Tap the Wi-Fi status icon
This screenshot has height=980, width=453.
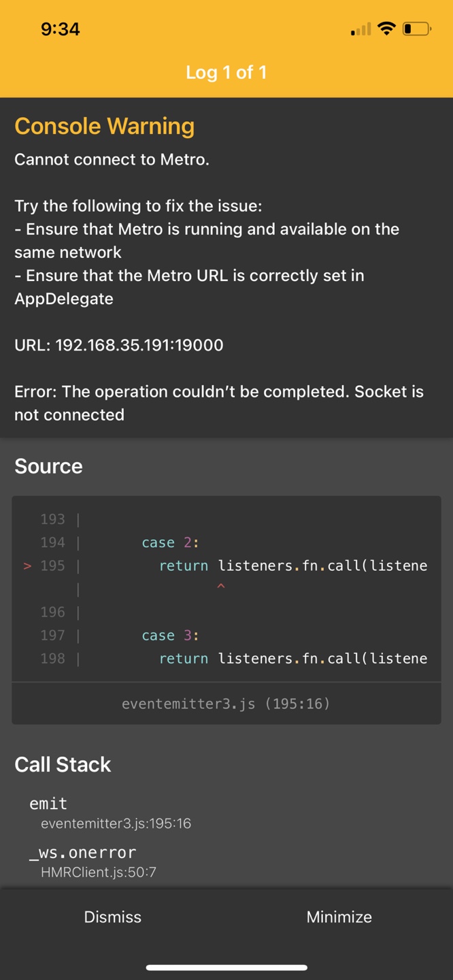[386, 29]
